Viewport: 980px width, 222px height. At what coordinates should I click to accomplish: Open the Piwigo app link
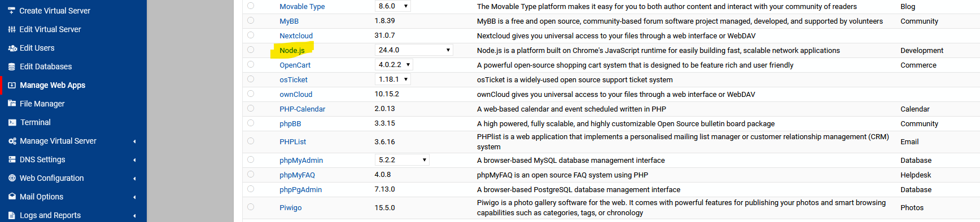click(290, 208)
